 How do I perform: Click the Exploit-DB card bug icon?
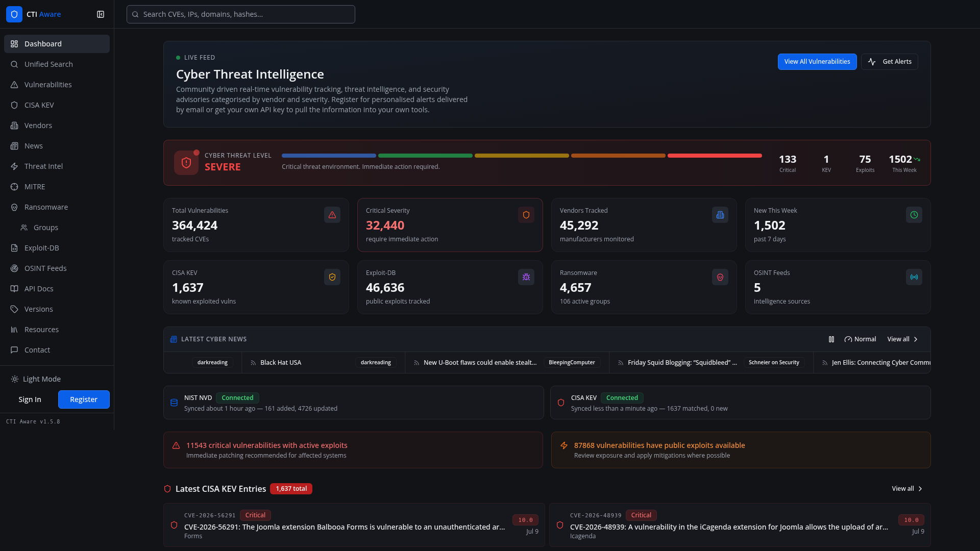coord(526,277)
